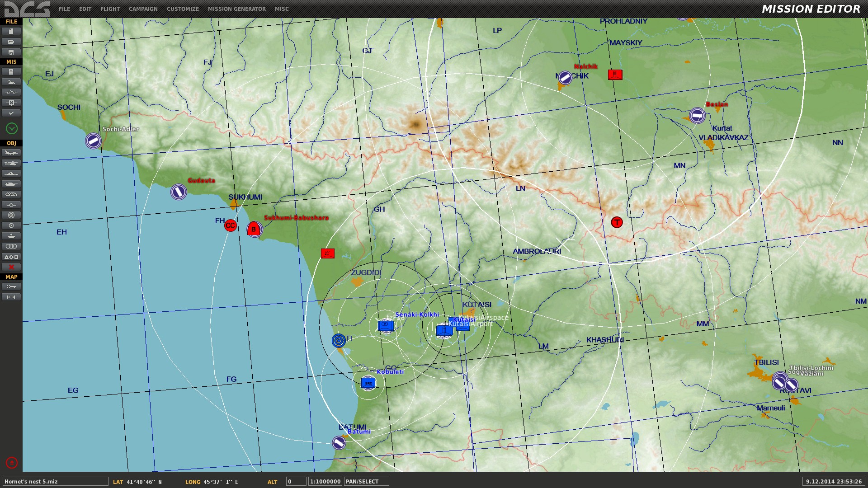Select the ground vehicle tank tool

(11, 184)
